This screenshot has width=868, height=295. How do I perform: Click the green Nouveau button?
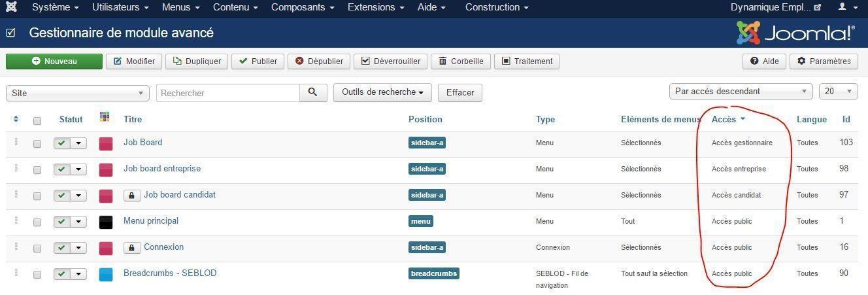point(54,61)
